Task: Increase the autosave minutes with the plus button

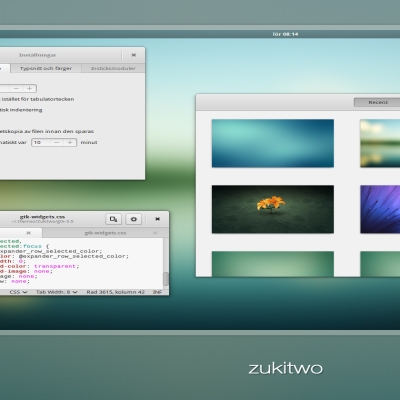Action: point(70,142)
